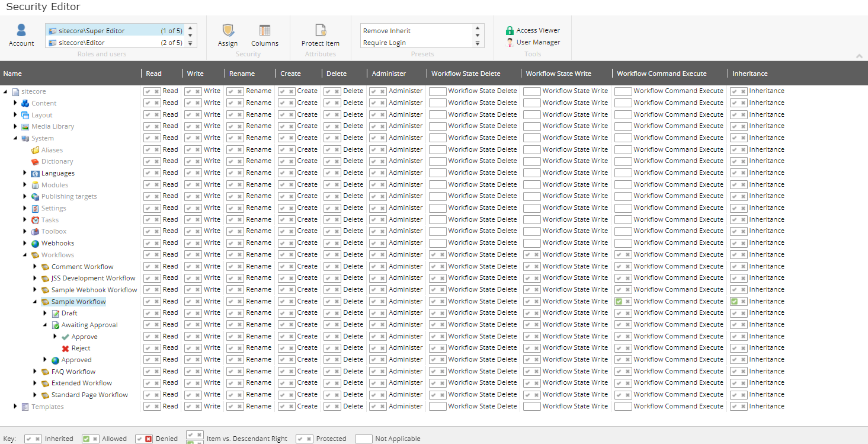
Task: Select the FAQ Workflow item
Action: pyautogui.click(x=73, y=372)
